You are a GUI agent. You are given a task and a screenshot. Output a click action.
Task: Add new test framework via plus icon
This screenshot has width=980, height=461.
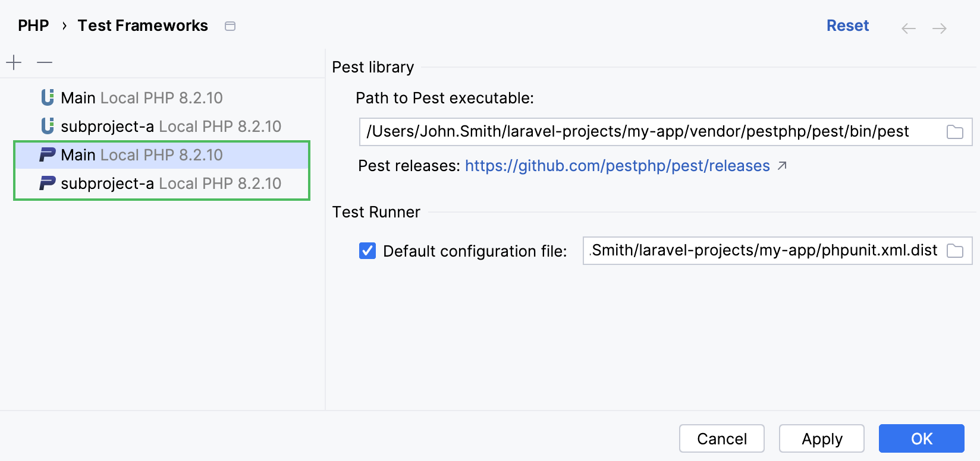pyautogui.click(x=13, y=62)
